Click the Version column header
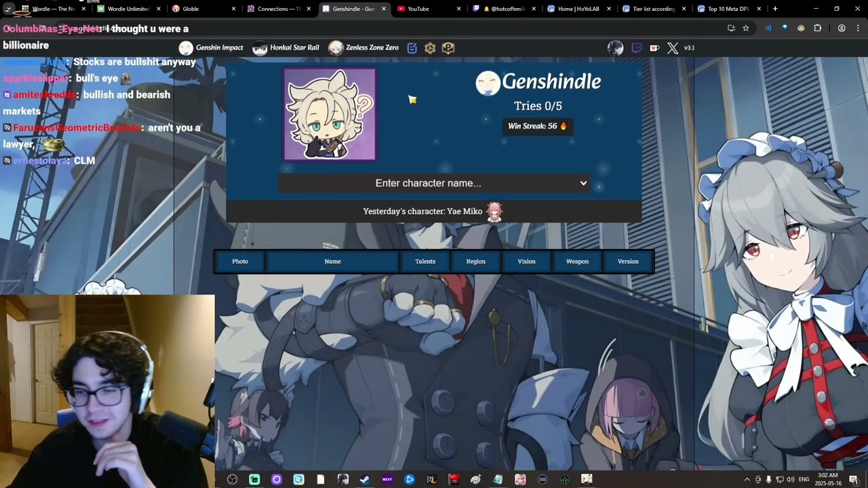The width and height of the screenshot is (868, 488). [x=628, y=262]
